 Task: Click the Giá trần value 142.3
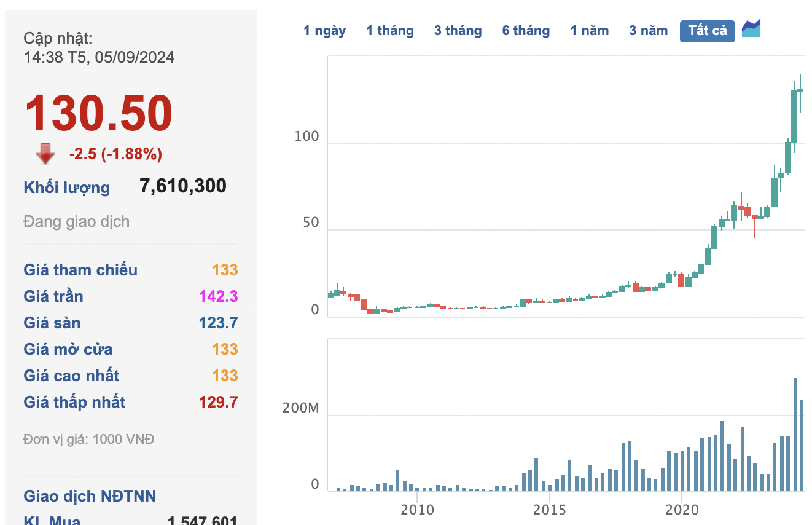tap(218, 296)
